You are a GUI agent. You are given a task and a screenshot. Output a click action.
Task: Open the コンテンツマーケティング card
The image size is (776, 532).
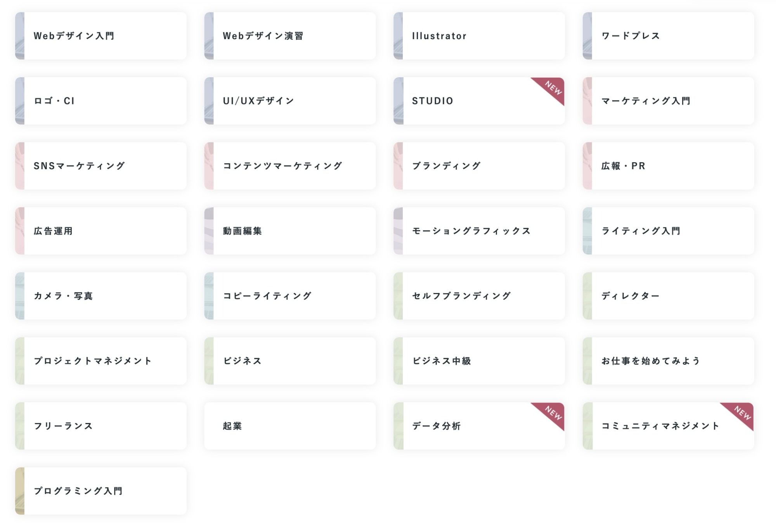pyautogui.click(x=290, y=166)
